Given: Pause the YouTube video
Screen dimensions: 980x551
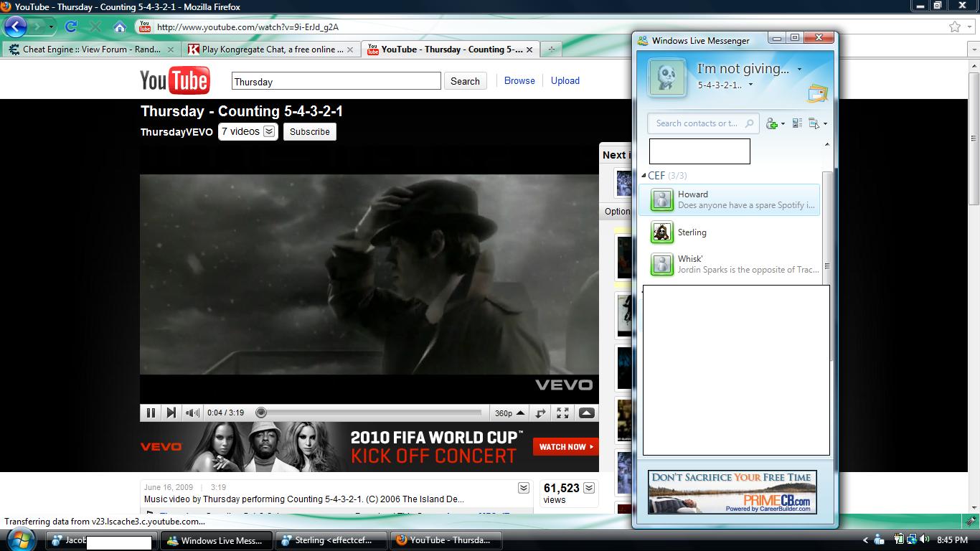Looking at the screenshot, I should click(x=151, y=413).
